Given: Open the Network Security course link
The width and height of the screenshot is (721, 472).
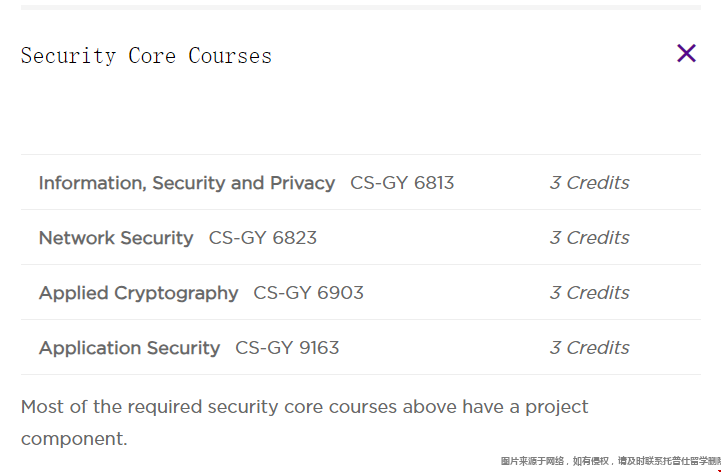Looking at the screenshot, I should pyautogui.click(x=116, y=238).
